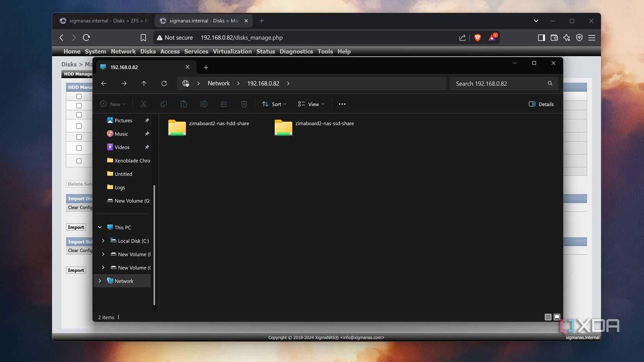644x362 pixels.
Task: Click the Rename icon in Explorer toolbar
Action: 204,104
